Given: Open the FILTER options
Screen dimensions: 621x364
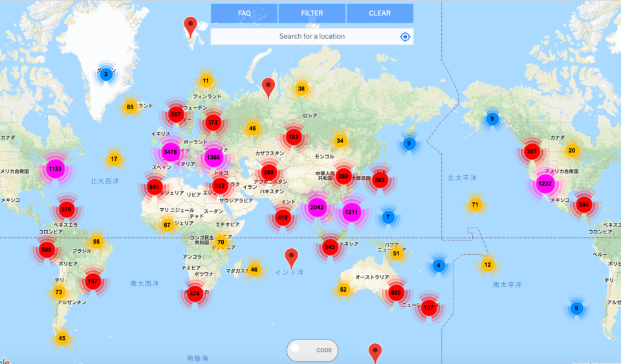Looking at the screenshot, I should (x=312, y=13).
